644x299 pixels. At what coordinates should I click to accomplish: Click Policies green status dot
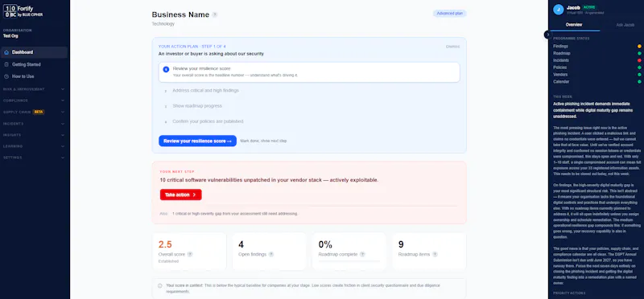pyautogui.click(x=639, y=68)
